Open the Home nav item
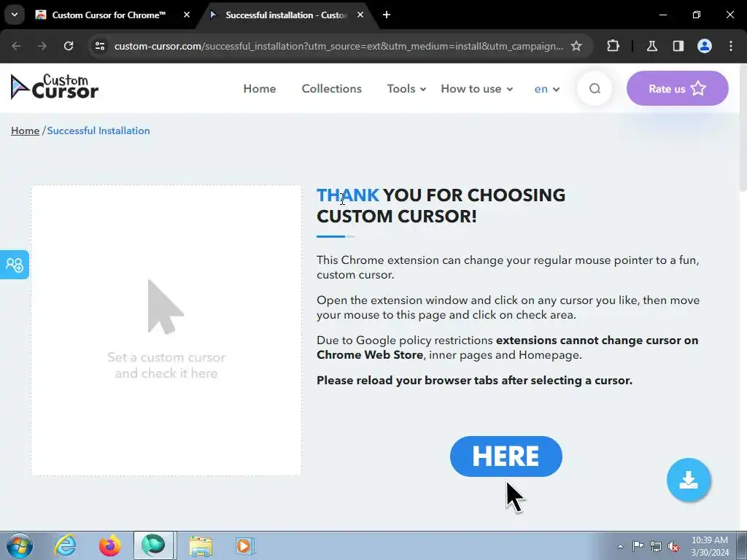The image size is (747, 560). (x=260, y=88)
